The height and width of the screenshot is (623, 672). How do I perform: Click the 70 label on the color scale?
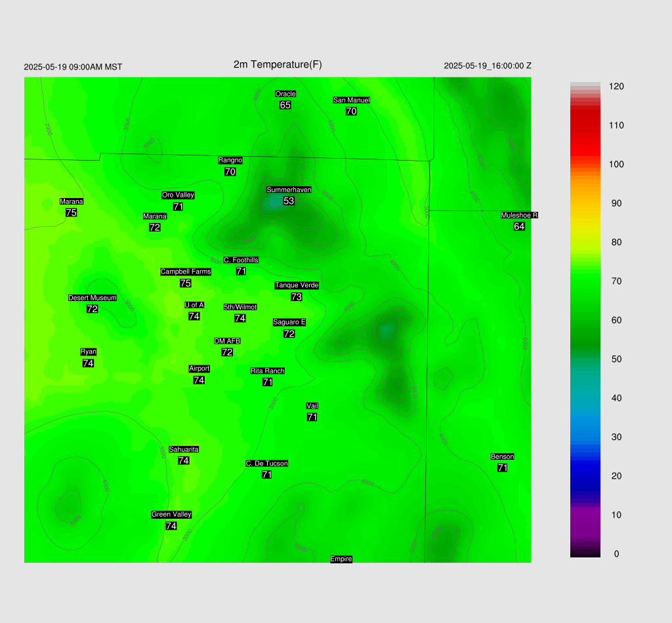tap(616, 281)
